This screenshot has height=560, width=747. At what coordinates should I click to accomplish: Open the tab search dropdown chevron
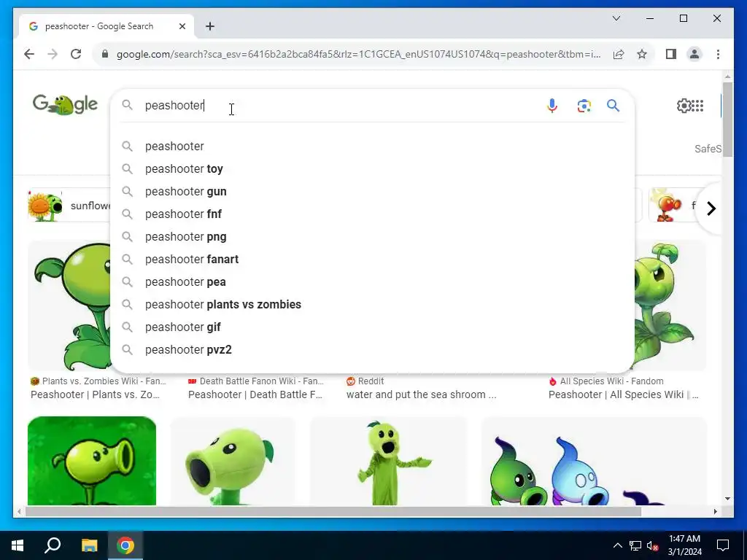click(616, 18)
